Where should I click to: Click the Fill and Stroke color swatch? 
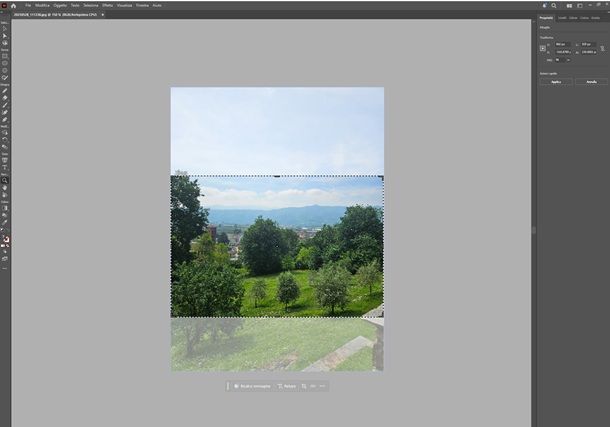[5, 241]
